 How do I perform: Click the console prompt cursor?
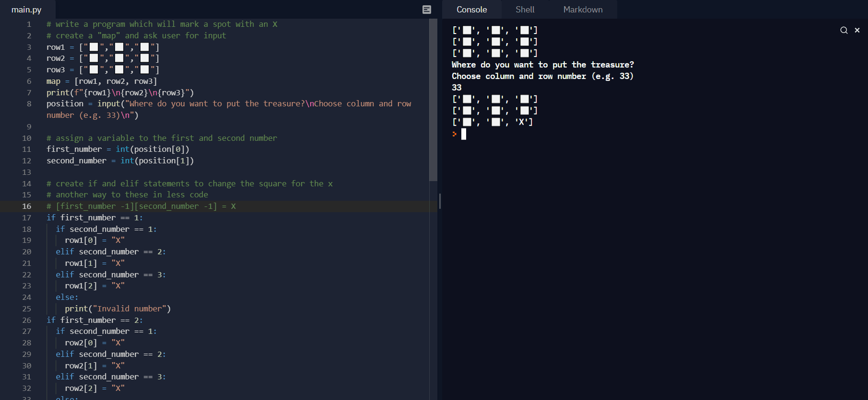click(464, 134)
